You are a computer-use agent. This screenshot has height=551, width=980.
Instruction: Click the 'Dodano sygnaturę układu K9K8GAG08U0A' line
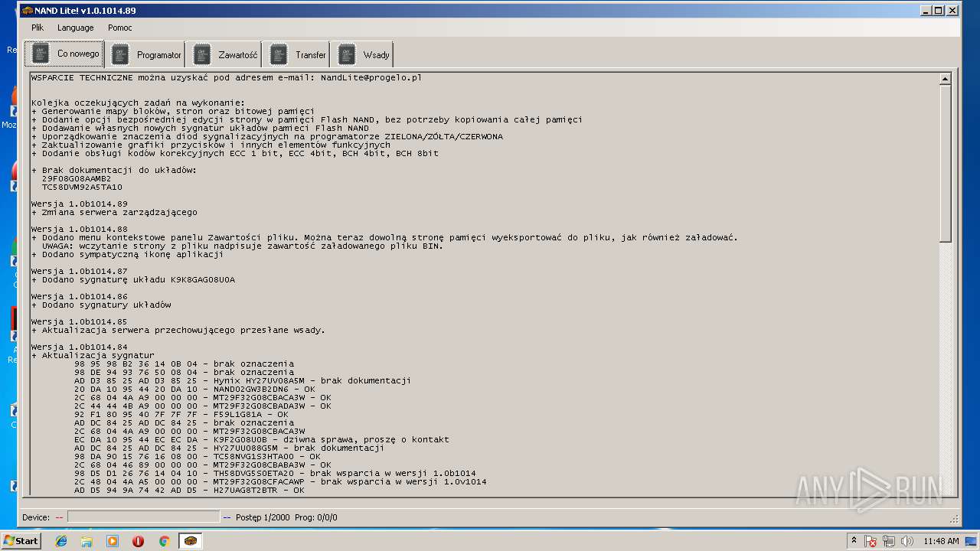point(133,280)
